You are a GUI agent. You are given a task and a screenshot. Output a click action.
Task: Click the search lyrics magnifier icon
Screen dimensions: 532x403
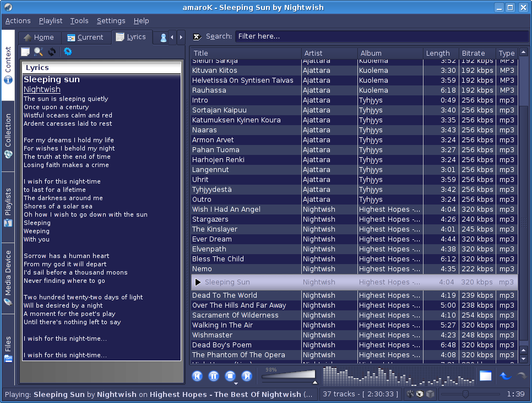(39, 52)
